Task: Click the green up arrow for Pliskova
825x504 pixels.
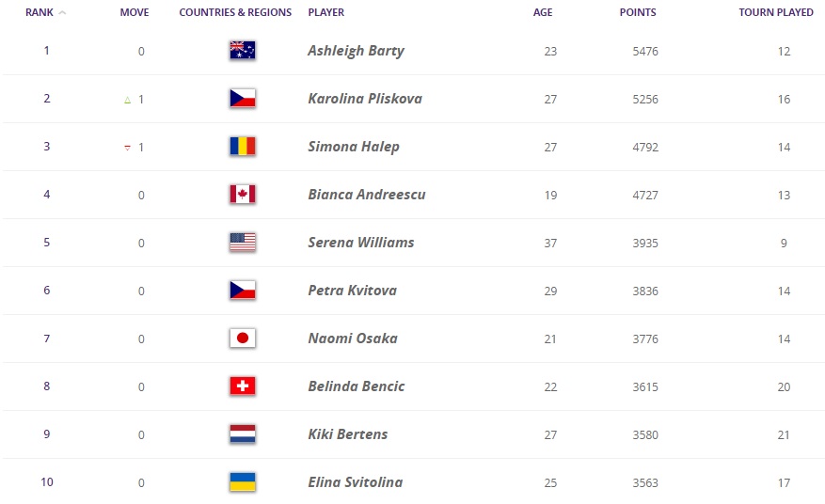Action: (127, 100)
